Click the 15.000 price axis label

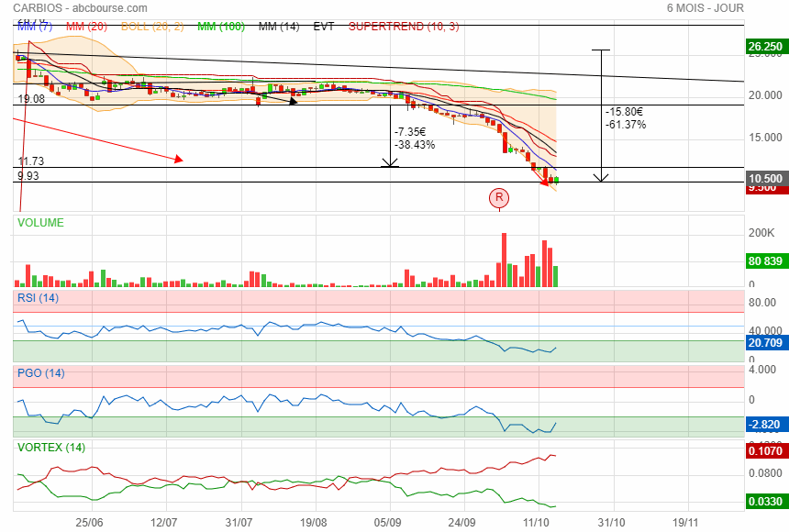coord(765,138)
